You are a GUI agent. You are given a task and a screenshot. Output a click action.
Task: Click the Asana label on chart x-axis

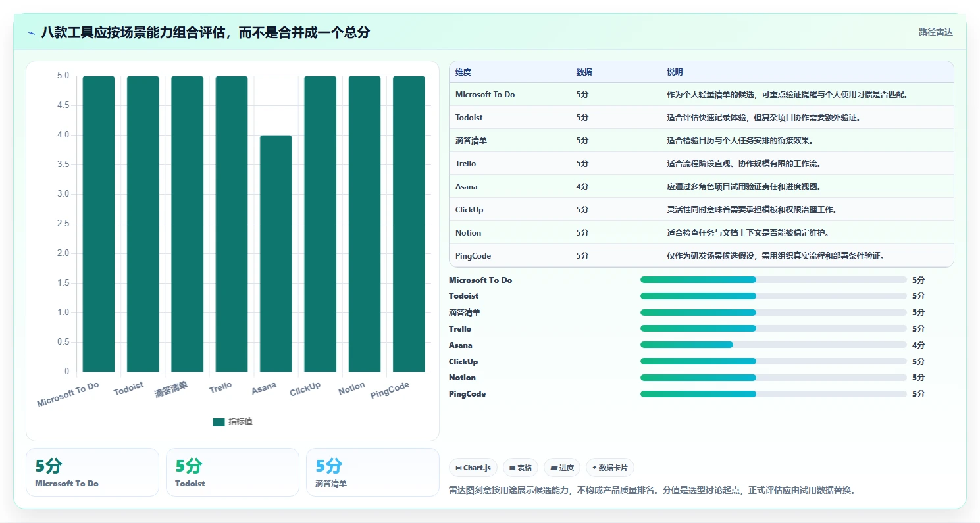(264, 388)
